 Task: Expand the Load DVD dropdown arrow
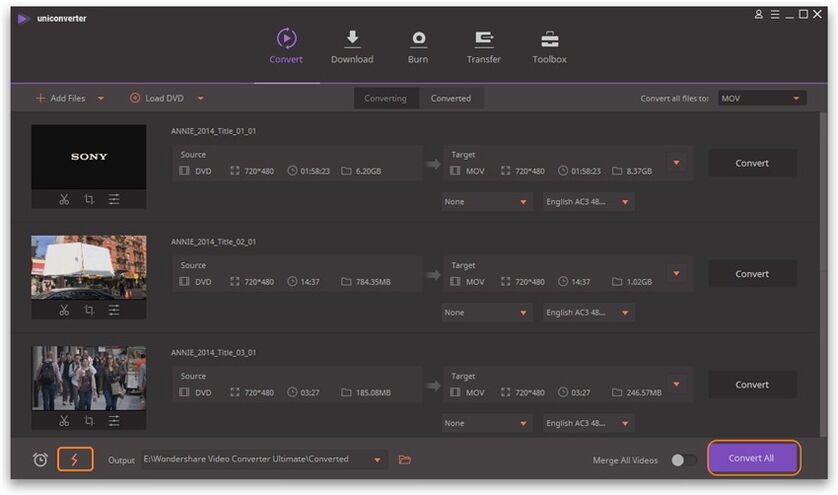(201, 98)
